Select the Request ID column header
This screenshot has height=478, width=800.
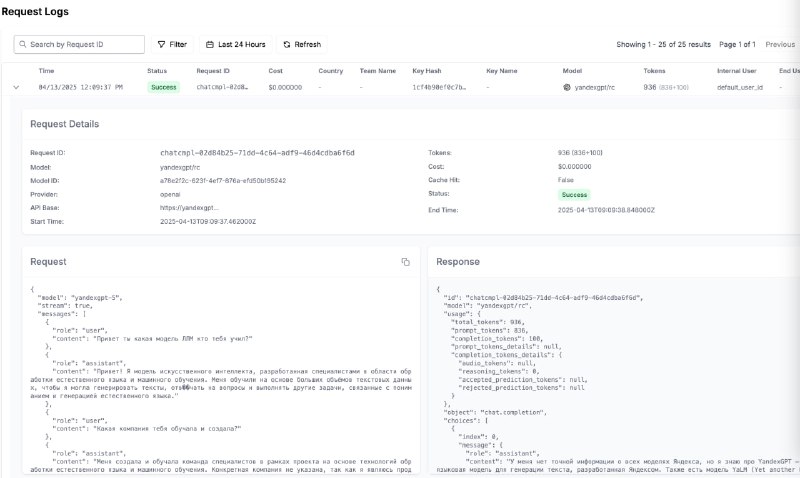(213, 71)
